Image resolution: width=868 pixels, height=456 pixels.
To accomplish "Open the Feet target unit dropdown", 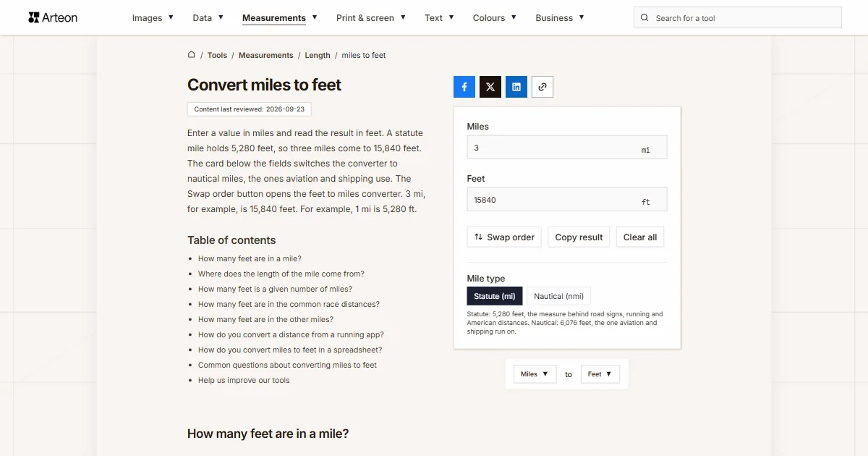I will click(600, 374).
